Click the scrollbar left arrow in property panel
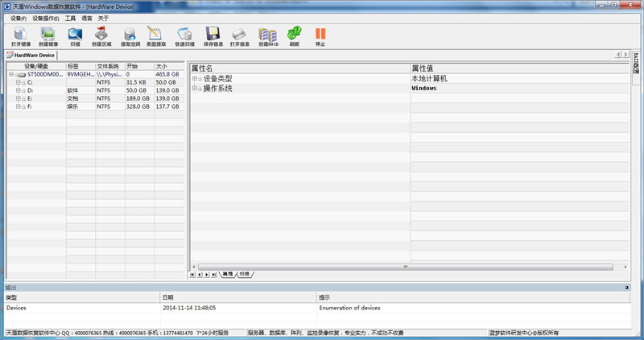Image resolution: width=644 pixels, height=340 pixels. (194, 267)
